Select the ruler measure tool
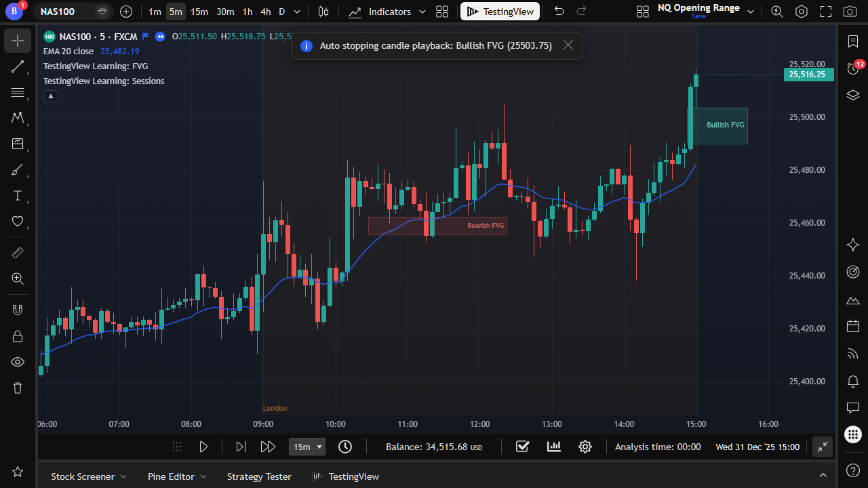 click(18, 253)
